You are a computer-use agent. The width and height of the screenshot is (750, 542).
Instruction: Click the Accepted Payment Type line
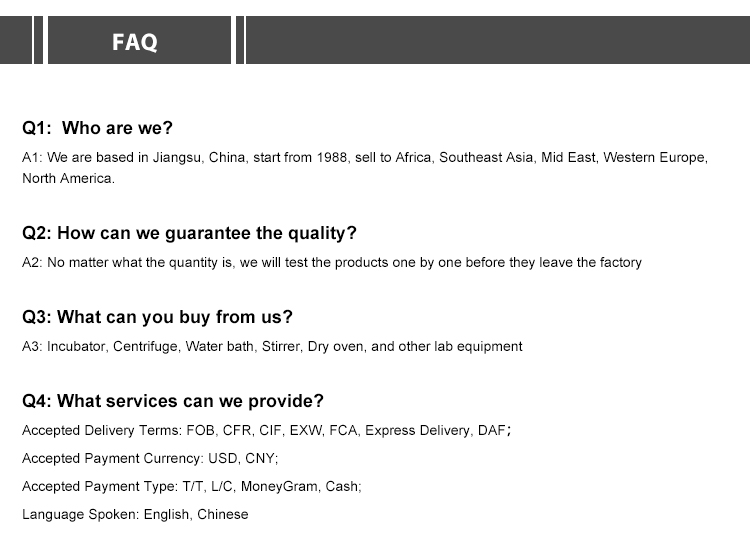pos(192,487)
